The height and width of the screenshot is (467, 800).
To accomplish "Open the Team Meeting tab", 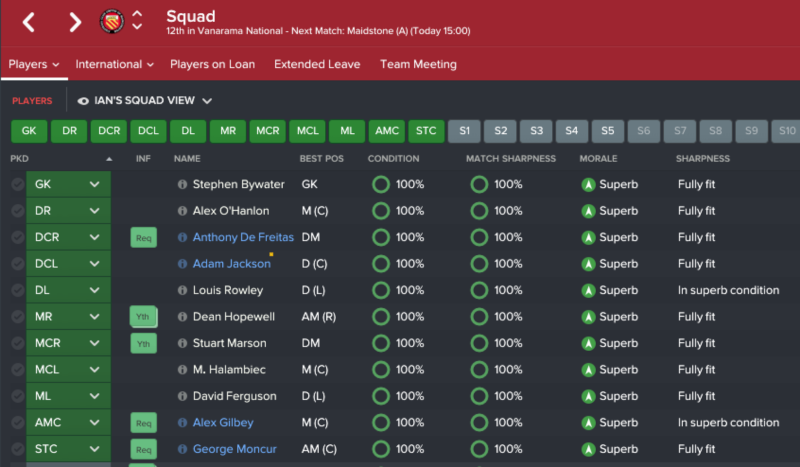I will pos(418,64).
